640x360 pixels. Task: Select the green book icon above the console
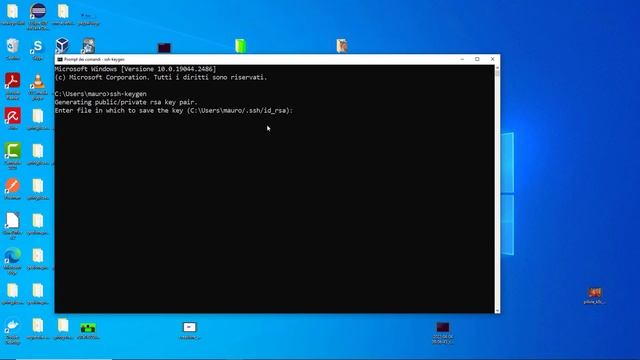coord(241,46)
